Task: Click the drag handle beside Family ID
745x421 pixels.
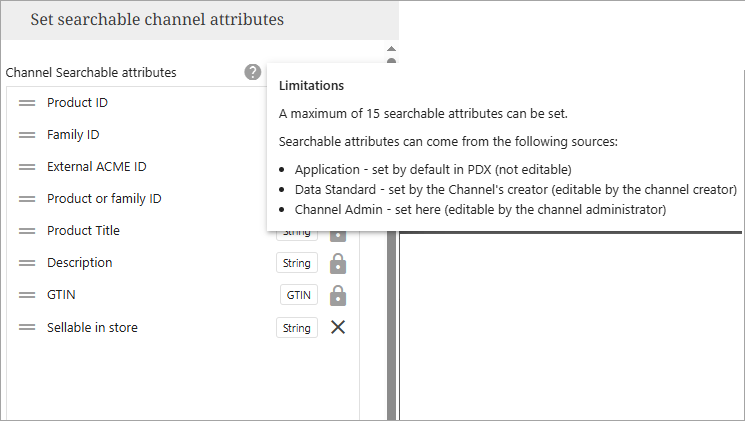Action: tap(27, 135)
